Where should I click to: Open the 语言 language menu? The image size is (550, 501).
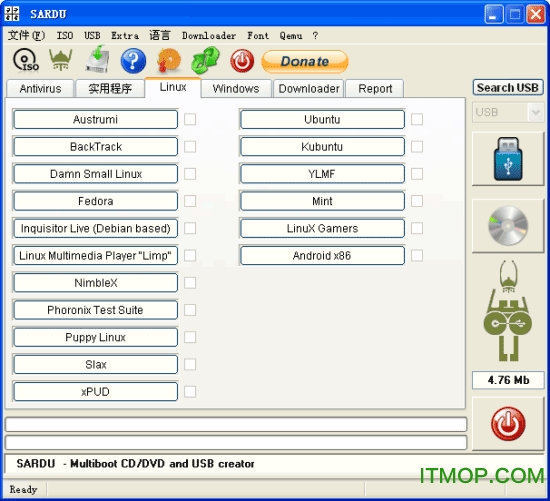[160, 35]
